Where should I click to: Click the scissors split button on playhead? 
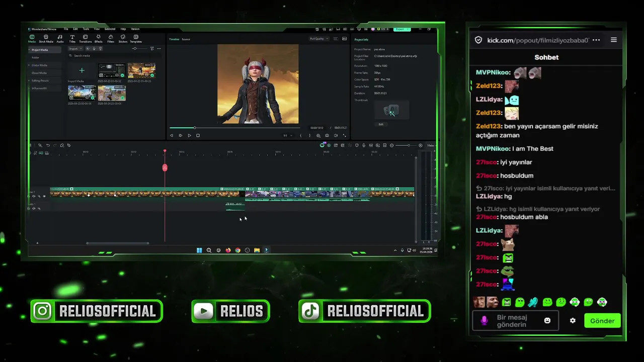[x=165, y=167]
